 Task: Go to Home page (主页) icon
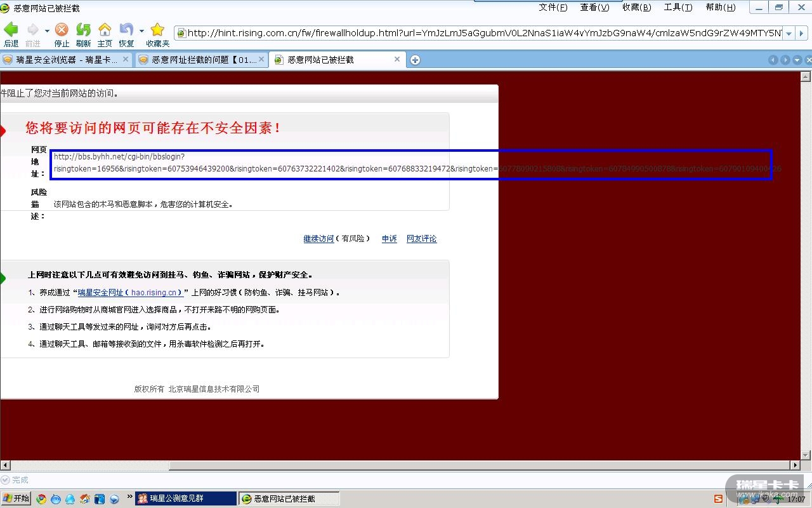point(105,30)
